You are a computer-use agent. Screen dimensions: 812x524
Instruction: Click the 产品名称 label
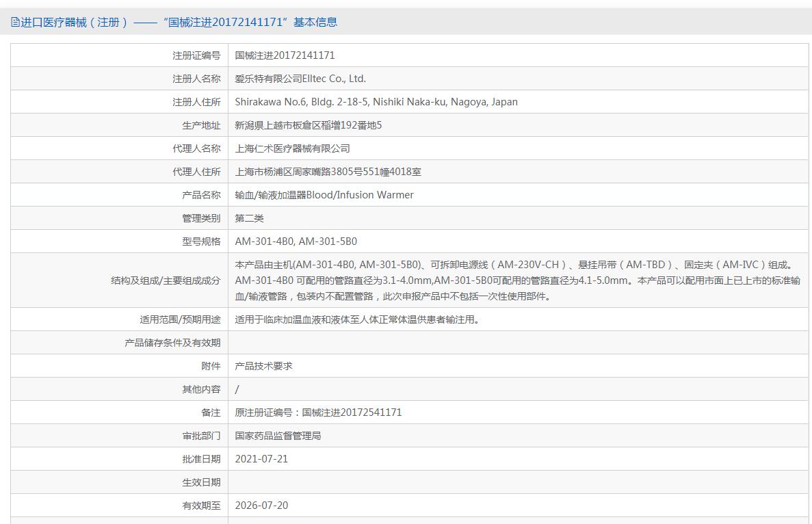(x=201, y=195)
